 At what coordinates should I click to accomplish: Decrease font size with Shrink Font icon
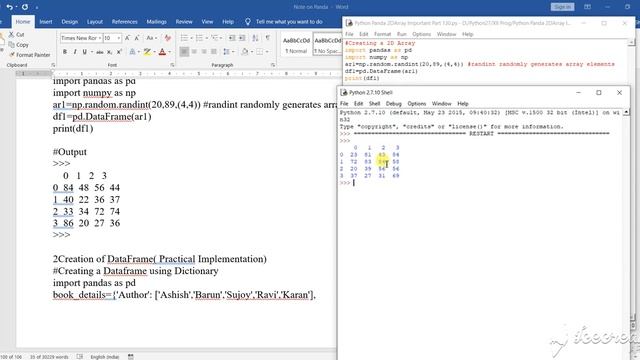(x=137, y=38)
